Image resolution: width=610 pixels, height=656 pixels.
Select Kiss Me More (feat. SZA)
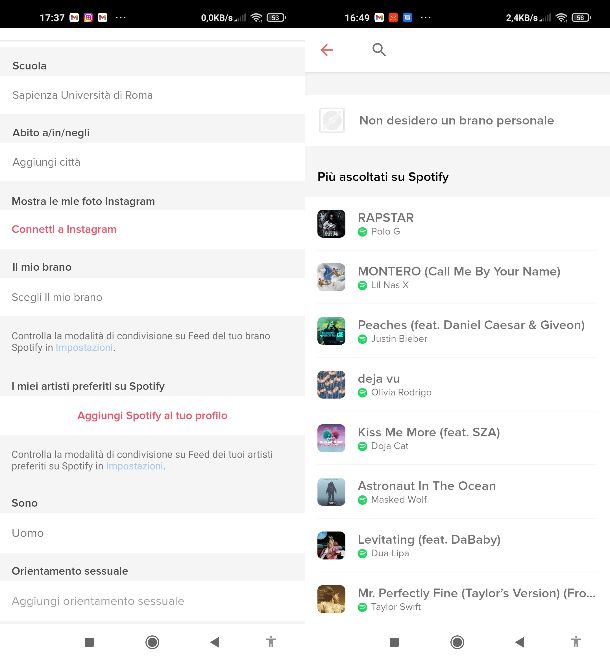pyautogui.click(x=429, y=432)
